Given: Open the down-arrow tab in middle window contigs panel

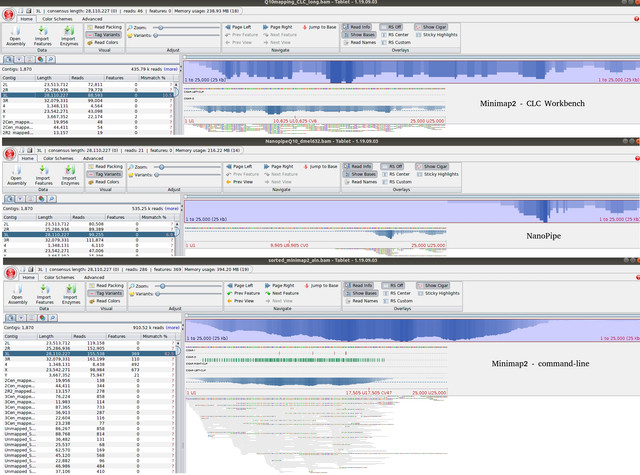Looking at the screenshot, I should pyautogui.click(x=20, y=199).
